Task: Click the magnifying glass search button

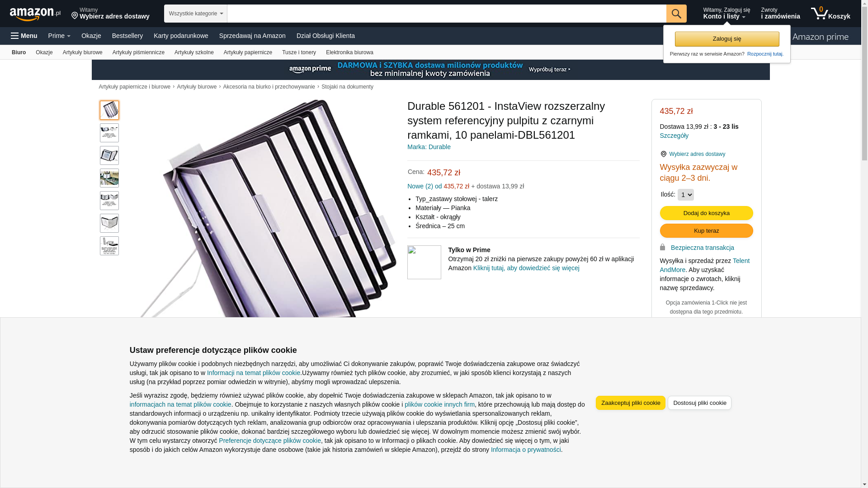Action: [676, 14]
